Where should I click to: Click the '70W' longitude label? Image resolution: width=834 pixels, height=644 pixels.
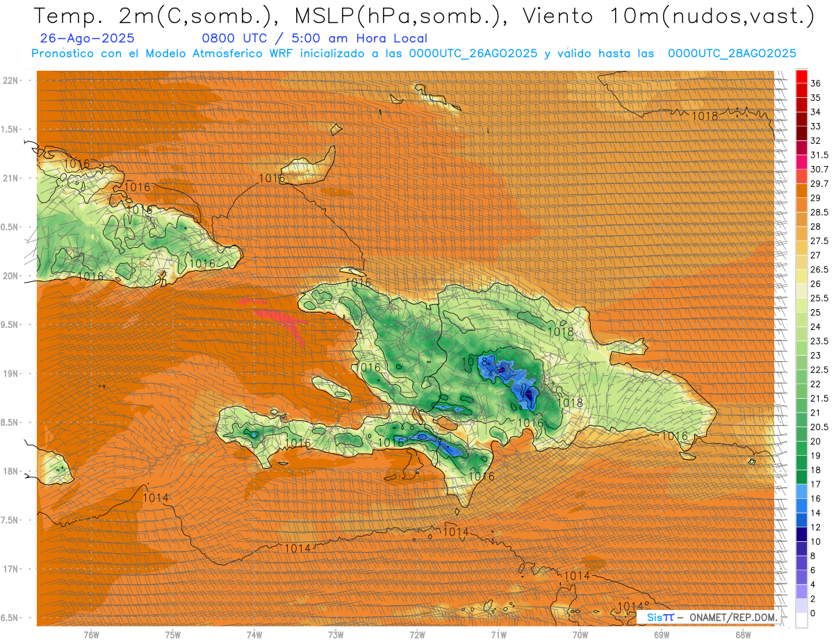580,635
